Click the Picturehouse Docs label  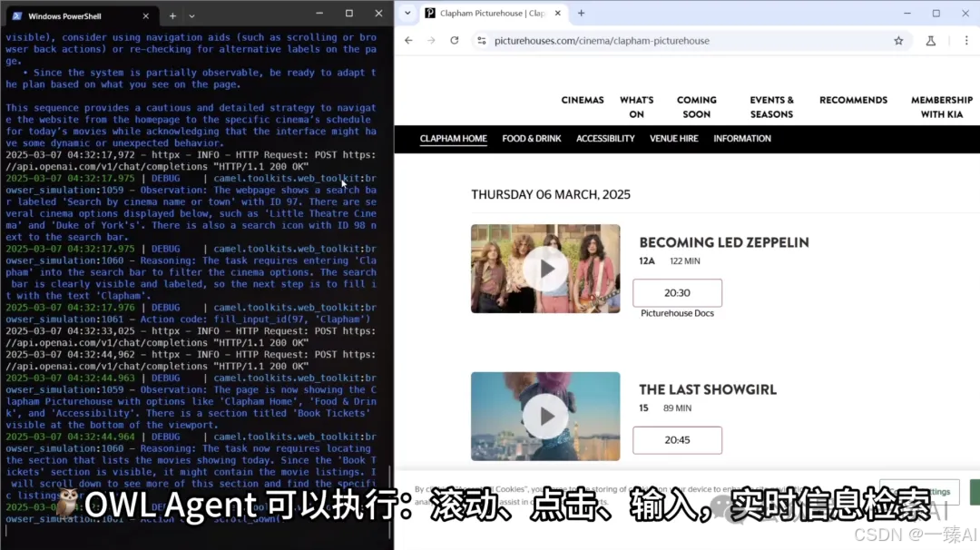click(x=677, y=313)
